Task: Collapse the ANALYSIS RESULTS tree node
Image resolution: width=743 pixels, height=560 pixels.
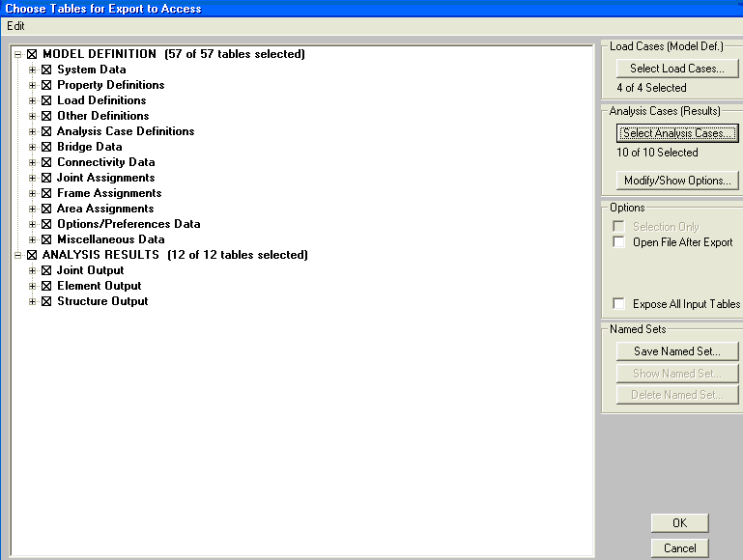Action: pos(18,255)
